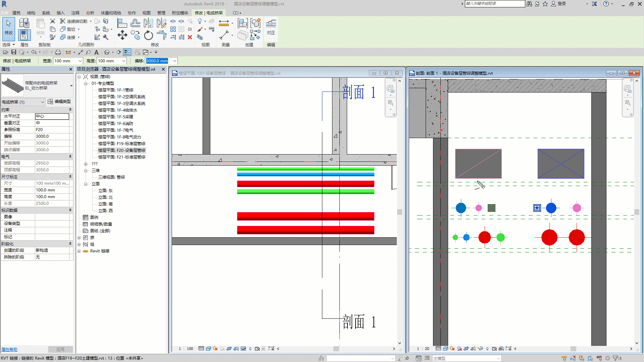Image resolution: width=644 pixels, height=362 pixels.
Task: Select the Align tool in Modify panel
Action: click(122, 23)
